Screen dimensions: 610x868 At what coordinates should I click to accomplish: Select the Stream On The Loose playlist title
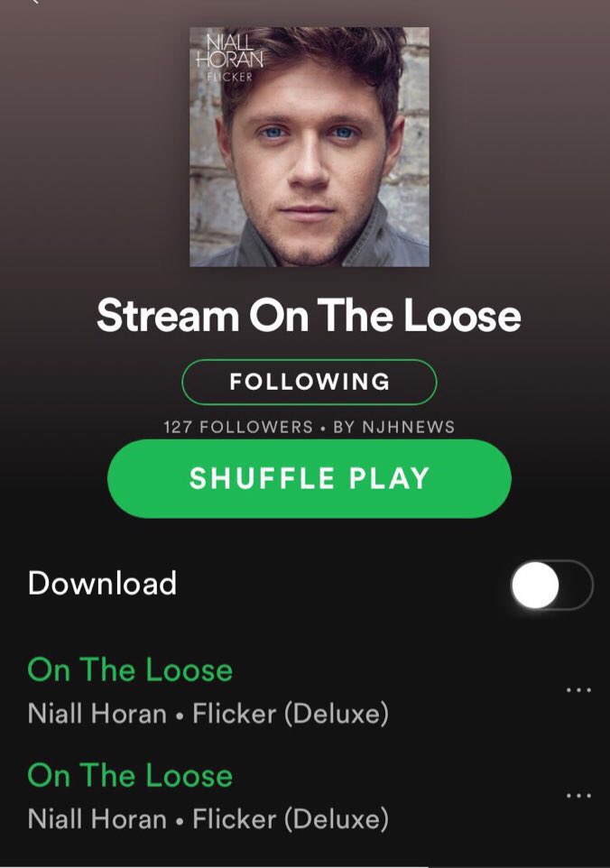(x=309, y=315)
